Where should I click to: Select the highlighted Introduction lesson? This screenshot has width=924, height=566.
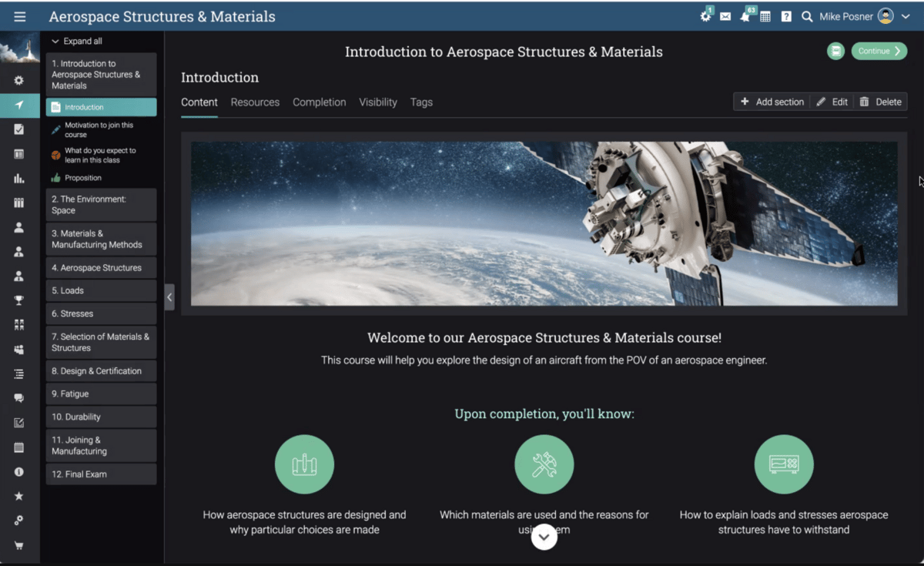pyautogui.click(x=101, y=107)
